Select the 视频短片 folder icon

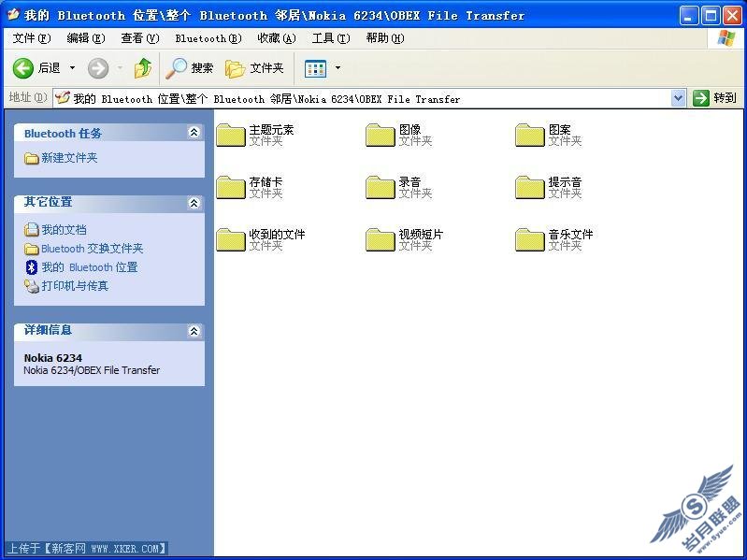(381, 240)
